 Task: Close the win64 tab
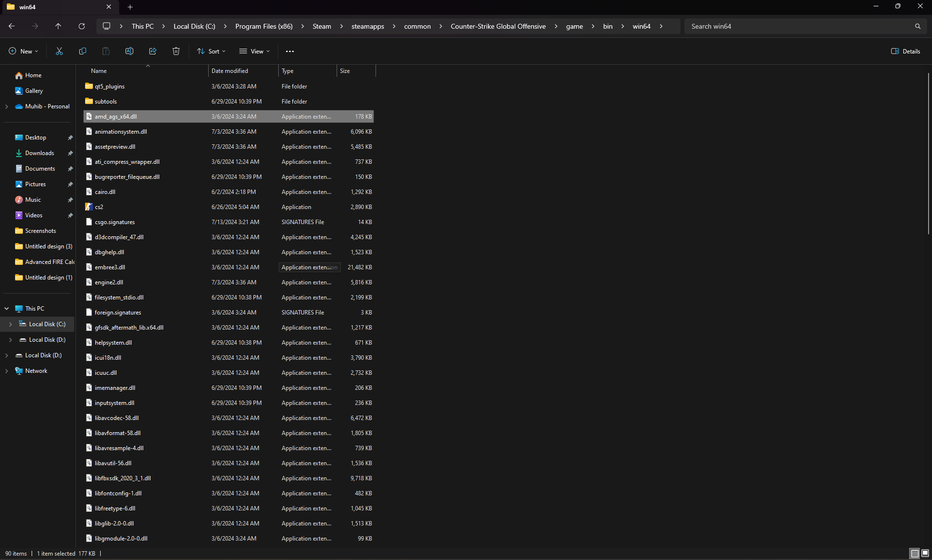108,7
